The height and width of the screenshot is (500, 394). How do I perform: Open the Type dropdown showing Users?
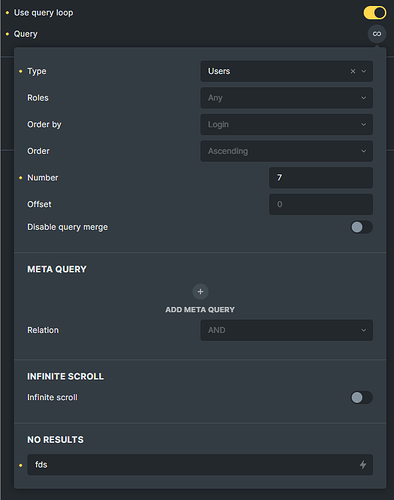[x=286, y=71]
